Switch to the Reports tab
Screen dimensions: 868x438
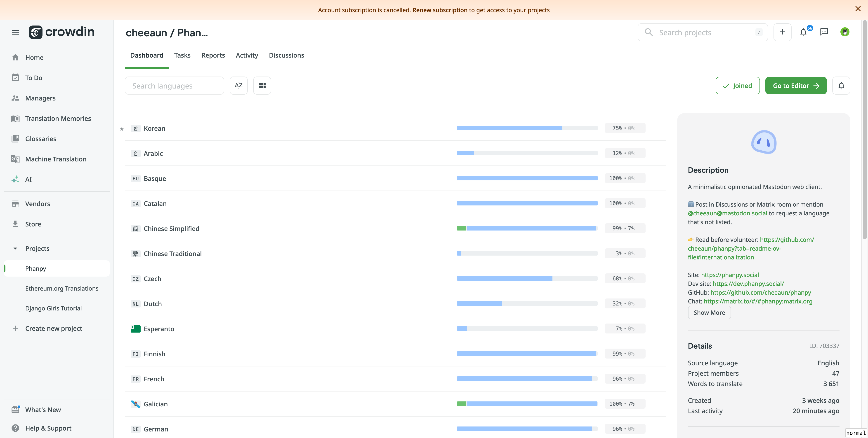[213, 55]
